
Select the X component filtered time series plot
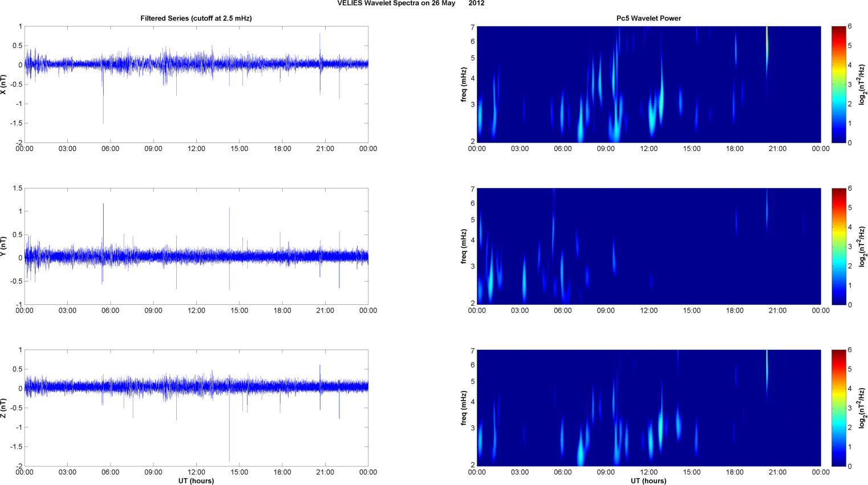196,84
